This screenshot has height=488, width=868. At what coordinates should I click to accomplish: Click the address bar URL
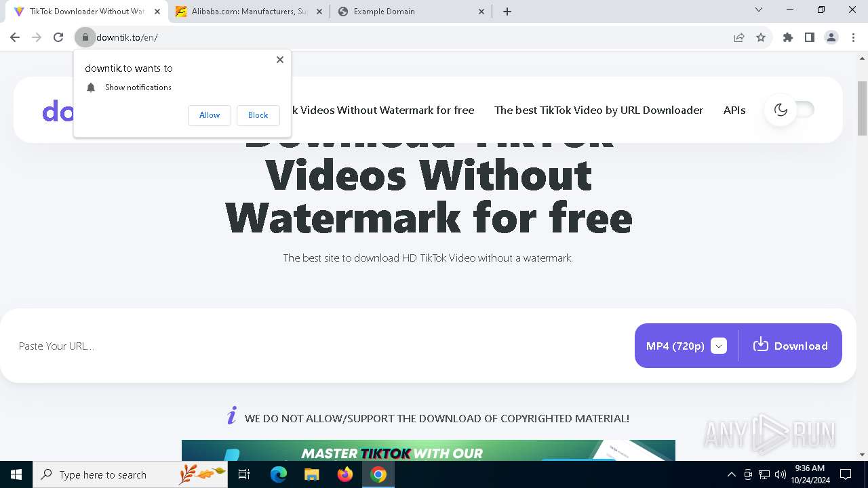tap(127, 37)
